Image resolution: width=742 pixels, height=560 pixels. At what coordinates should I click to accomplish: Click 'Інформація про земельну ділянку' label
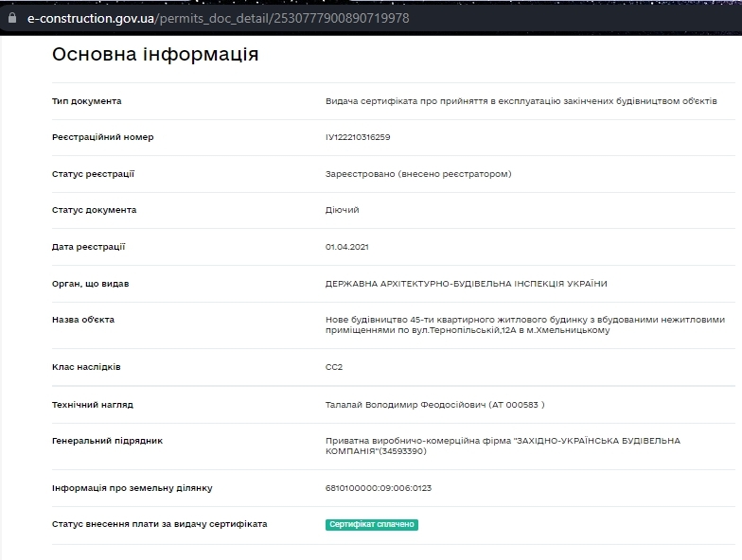132,488
